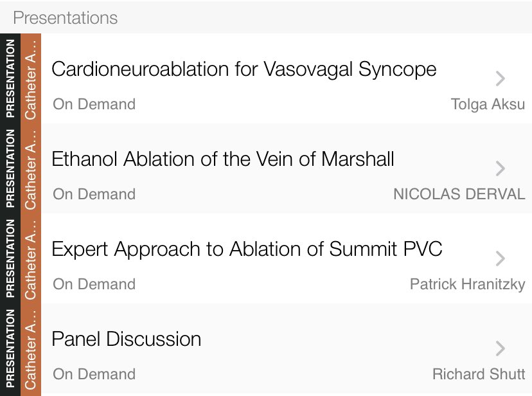
Task: Click On Demand label under Panel Discussion
Action: 94,374
